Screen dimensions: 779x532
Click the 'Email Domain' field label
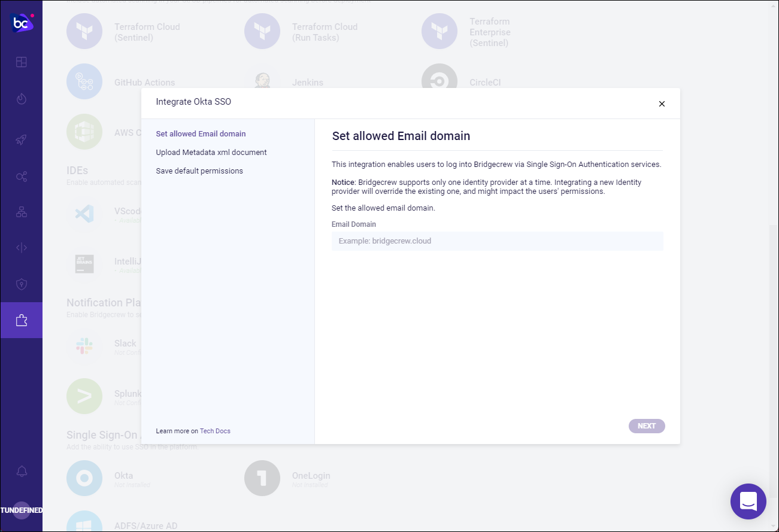pyautogui.click(x=354, y=224)
